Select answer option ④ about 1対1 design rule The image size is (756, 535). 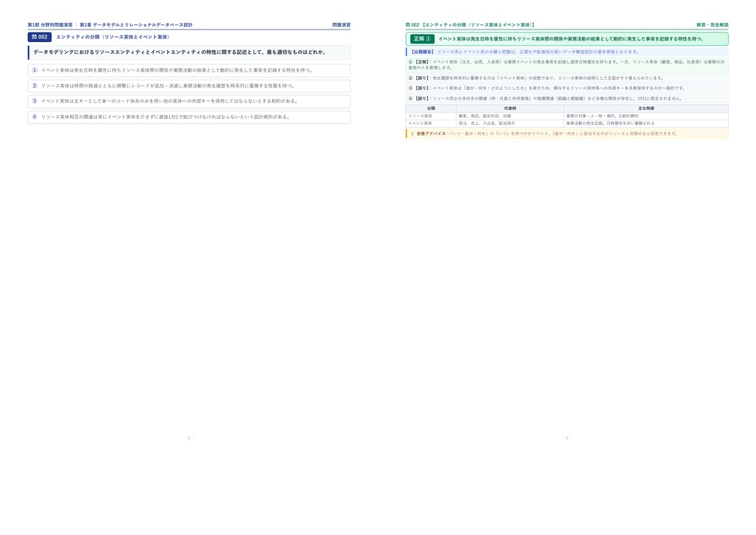click(x=189, y=117)
